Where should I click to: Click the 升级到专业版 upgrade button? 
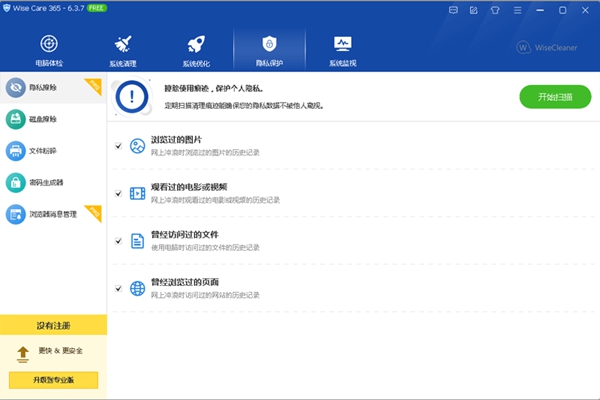click(53, 380)
